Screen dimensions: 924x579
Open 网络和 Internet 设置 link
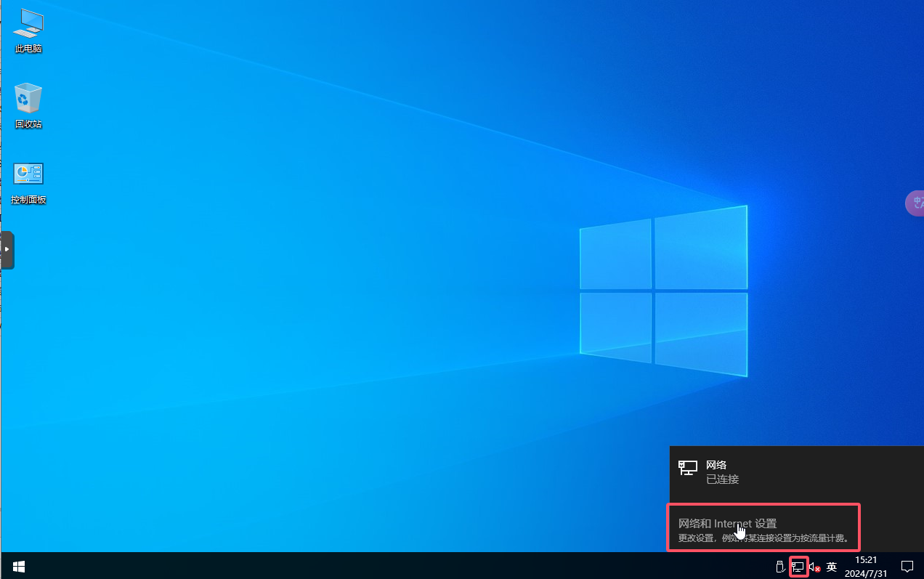pos(727,523)
